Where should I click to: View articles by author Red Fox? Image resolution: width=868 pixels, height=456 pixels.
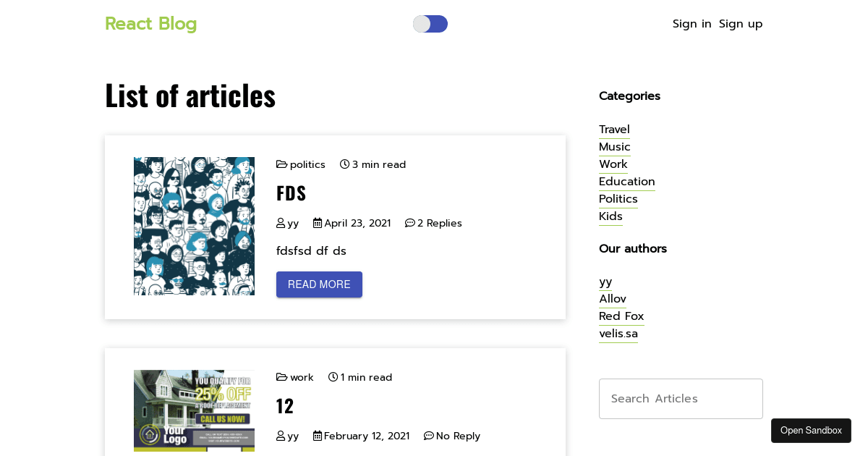click(621, 316)
